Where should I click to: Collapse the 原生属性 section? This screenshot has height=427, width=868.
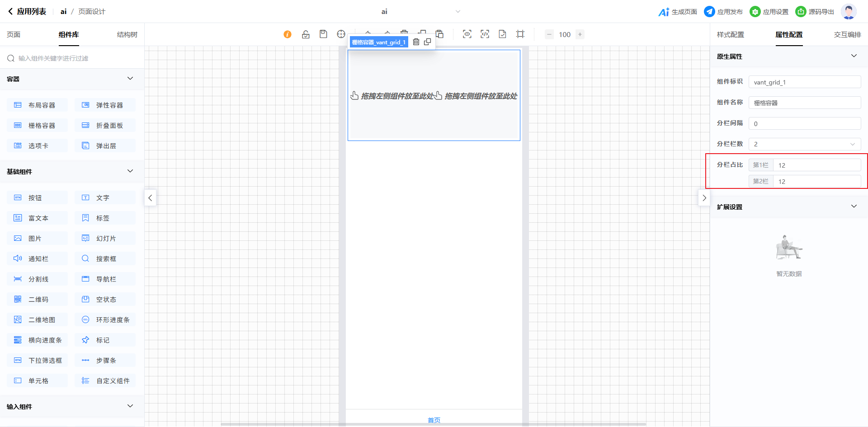pos(854,56)
